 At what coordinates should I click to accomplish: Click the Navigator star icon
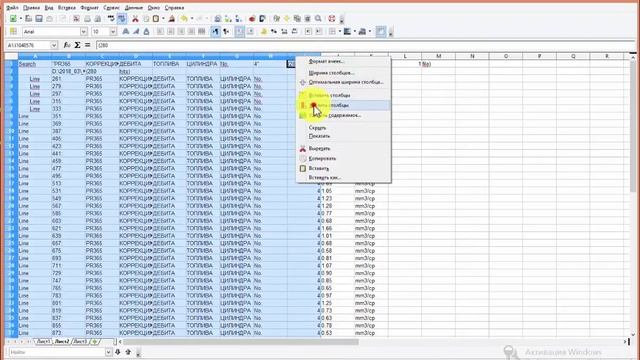(x=287, y=19)
